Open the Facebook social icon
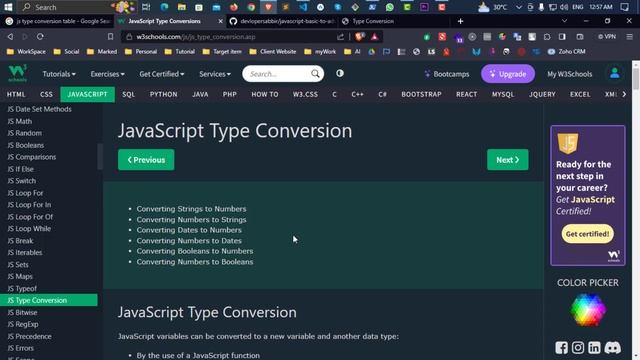 pyautogui.click(x=561, y=348)
